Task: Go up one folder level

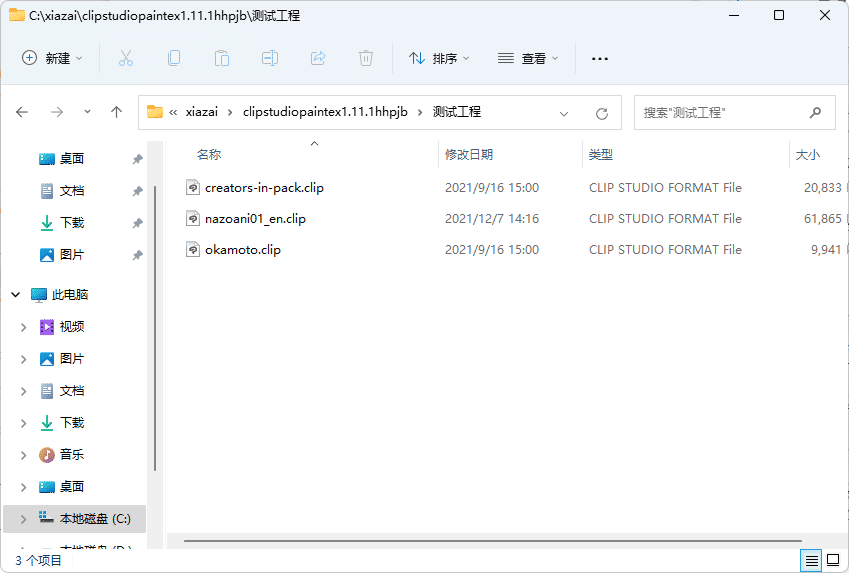Action: (116, 113)
